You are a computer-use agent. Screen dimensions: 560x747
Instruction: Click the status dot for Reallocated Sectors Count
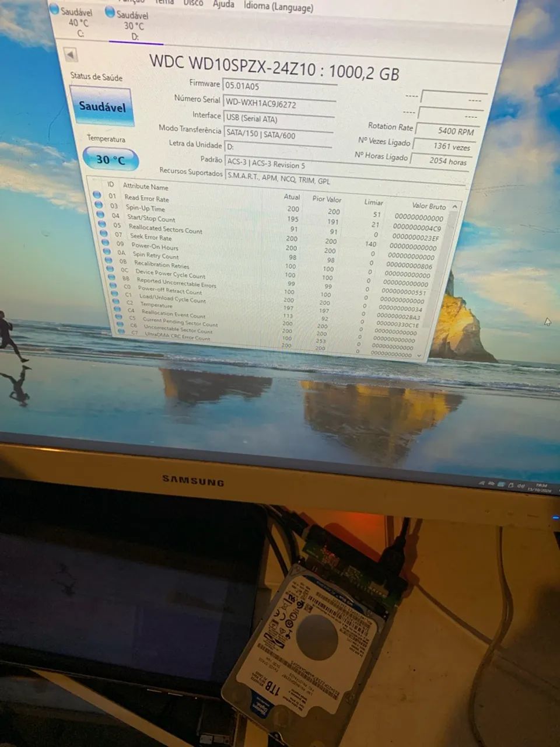click(102, 223)
